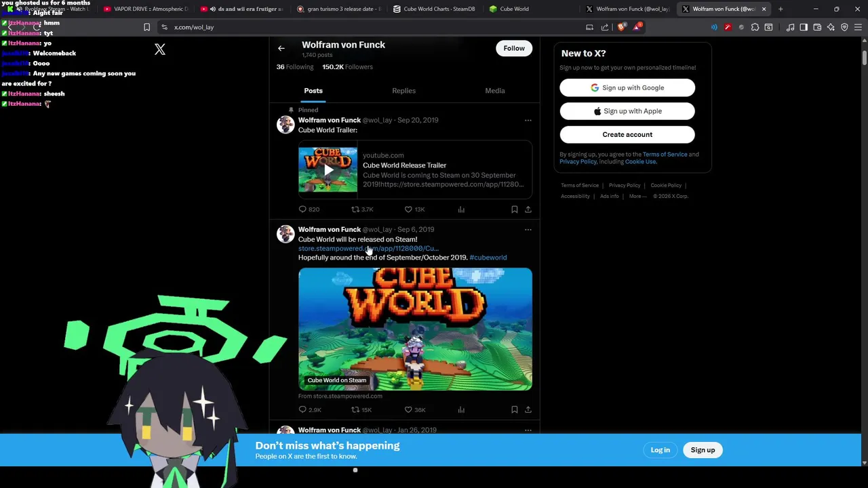
Task: Open the #cubeworld hashtag
Action: click(x=488, y=258)
